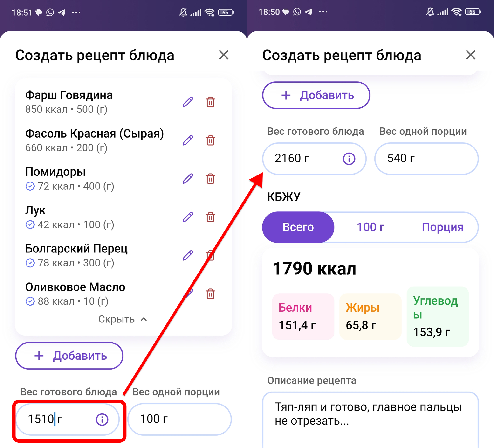Focus dish weight field showing 1510 г
The width and height of the screenshot is (494, 448).
tap(68, 419)
